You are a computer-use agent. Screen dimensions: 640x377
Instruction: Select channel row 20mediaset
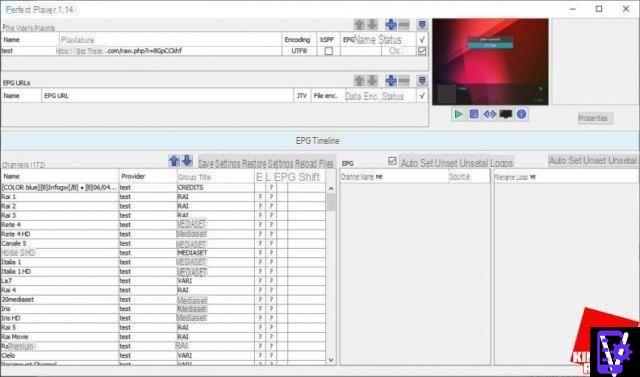click(x=163, y=299)
